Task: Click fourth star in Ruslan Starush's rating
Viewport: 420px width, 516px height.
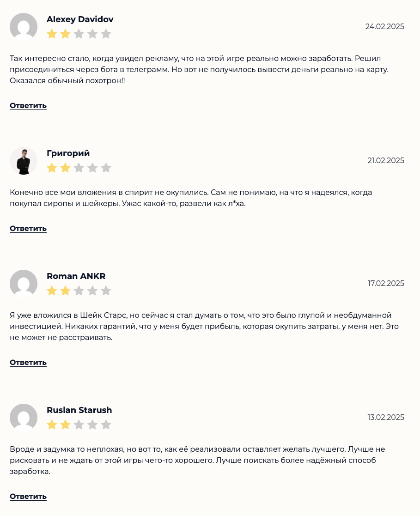Action: [x=92, y=425]
